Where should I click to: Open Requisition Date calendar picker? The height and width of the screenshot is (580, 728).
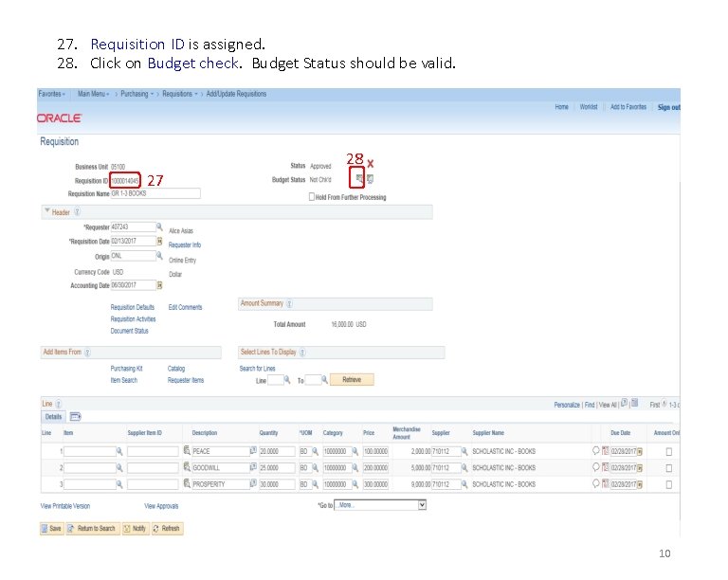[x=159, y=242]
